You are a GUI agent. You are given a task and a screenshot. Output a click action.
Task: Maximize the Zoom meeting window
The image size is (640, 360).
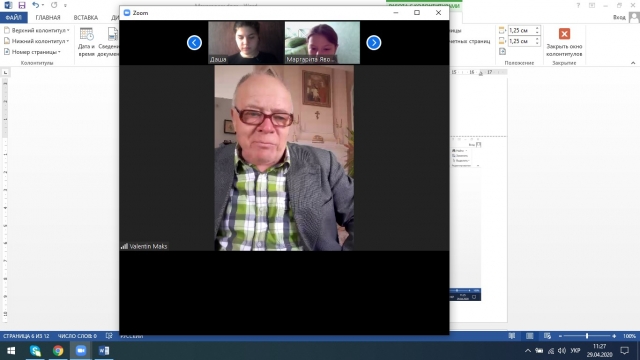point(417,13)
